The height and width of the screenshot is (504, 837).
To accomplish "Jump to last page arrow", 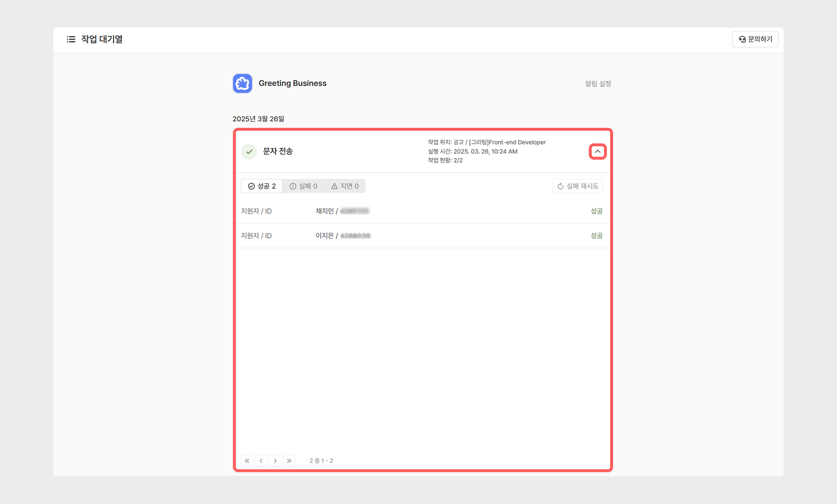I will click(289, 461).
